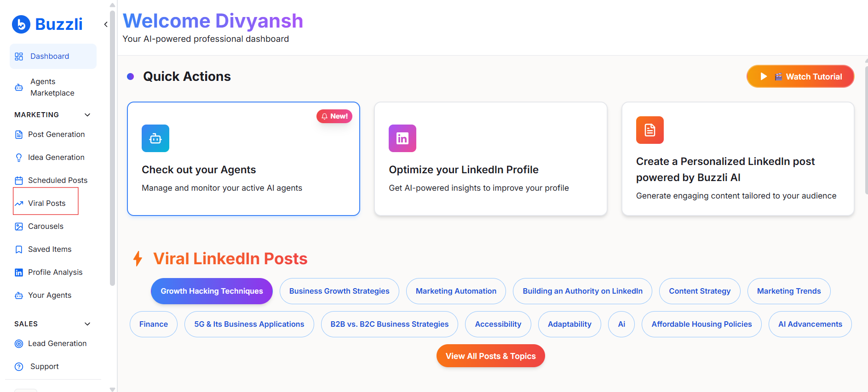The image size is (868, 392).
Task: Select the Ai topic chip
Action: 621,324
